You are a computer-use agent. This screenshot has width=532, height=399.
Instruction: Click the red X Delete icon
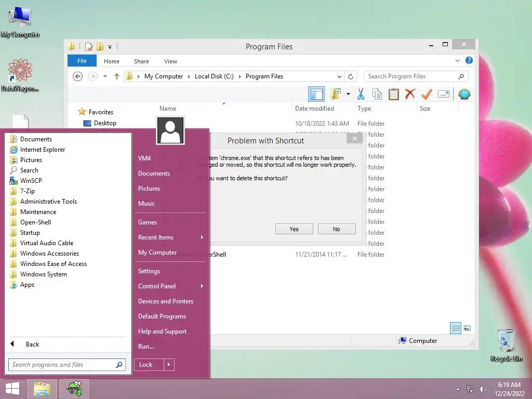pyautogui.click(x=410, y=94)
